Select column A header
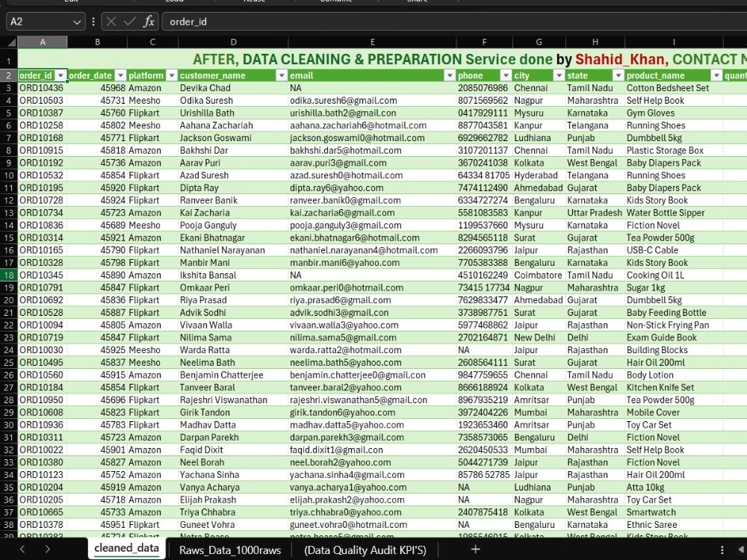747x560 pixels. pyautogui.click(x=43, y=42)
